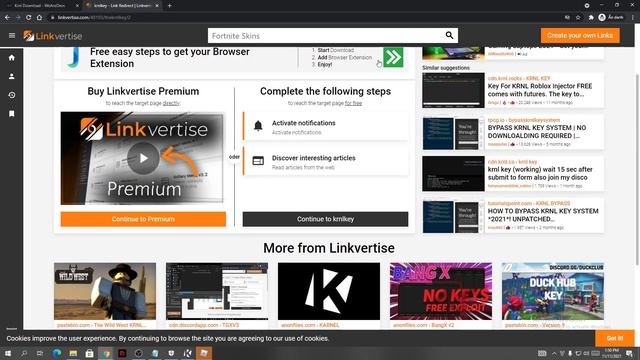
Task: Open the orange highlighted taskbar app
Action: 204,353
